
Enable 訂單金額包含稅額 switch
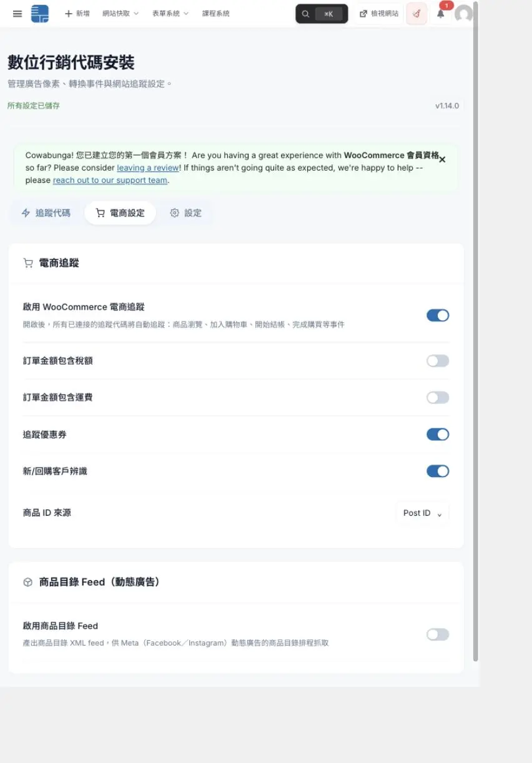coord(438,361)
